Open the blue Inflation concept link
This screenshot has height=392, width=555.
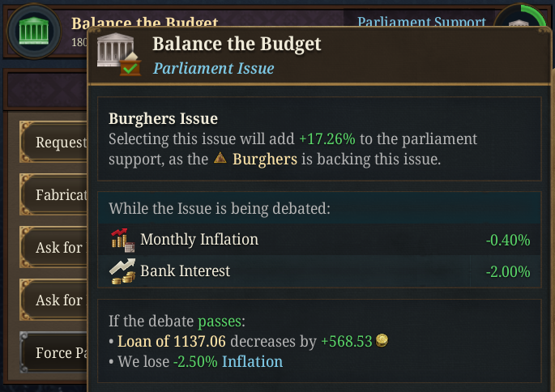point(252,361)
